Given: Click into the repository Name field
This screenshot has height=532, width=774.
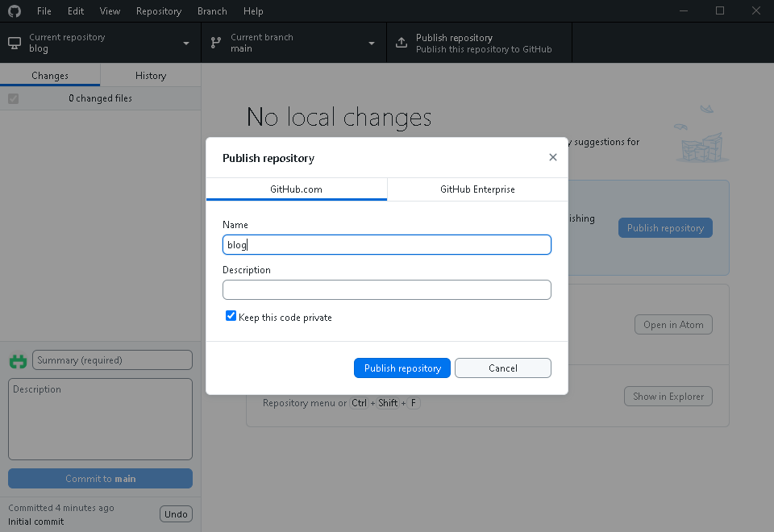Looking at the screenshot, I should click(x=387, y=244).
